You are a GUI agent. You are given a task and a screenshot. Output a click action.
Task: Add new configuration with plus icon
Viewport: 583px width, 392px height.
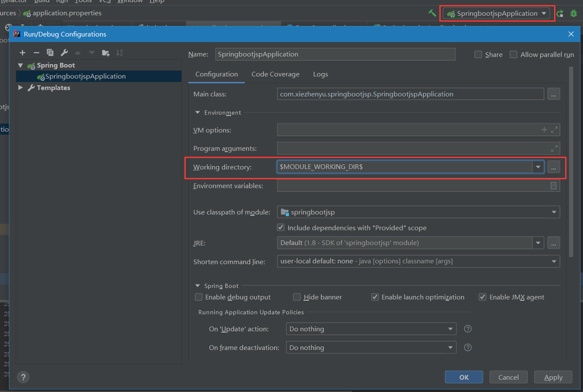coord(23,53)
